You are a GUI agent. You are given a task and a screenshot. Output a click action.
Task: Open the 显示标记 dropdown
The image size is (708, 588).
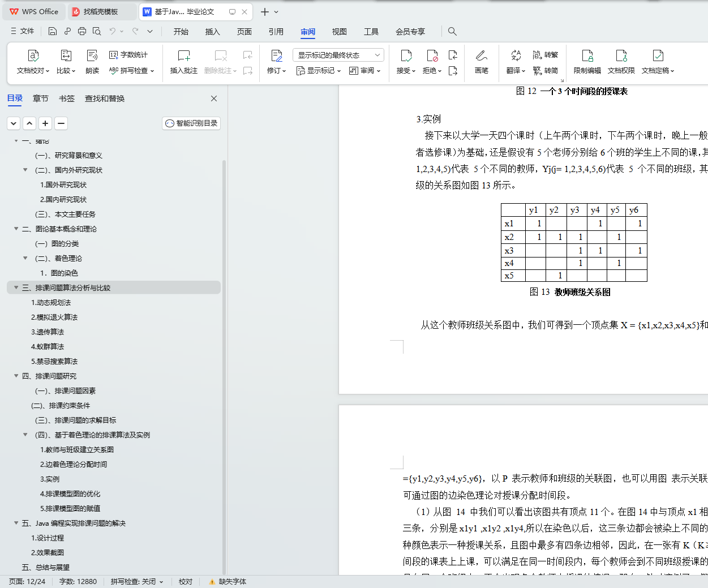pos(319,71)
